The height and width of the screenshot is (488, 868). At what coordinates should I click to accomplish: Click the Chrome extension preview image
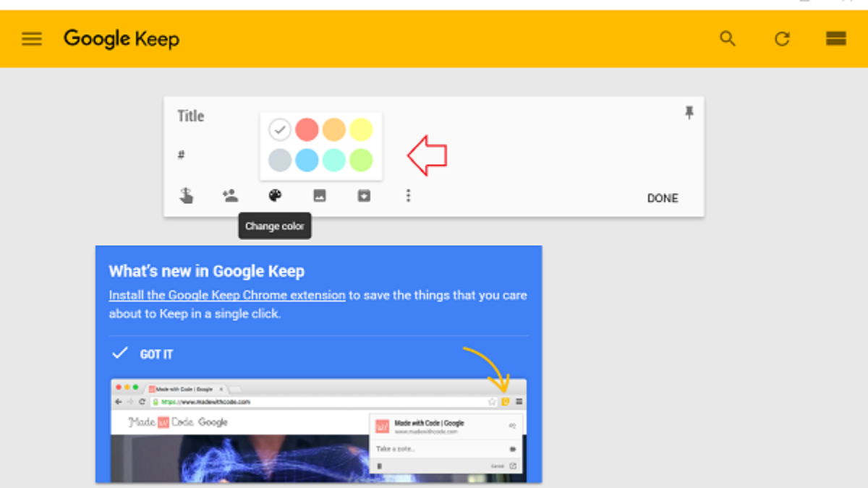tap(318, 430)
